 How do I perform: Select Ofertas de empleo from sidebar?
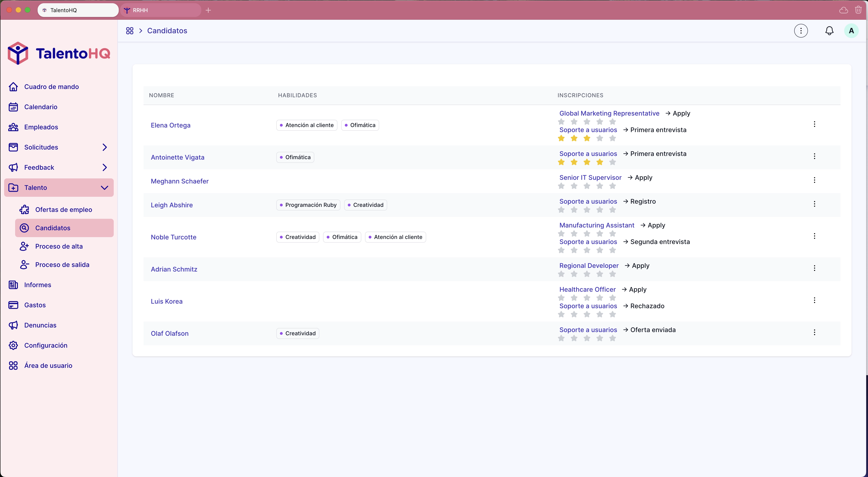tap(64, 209)
